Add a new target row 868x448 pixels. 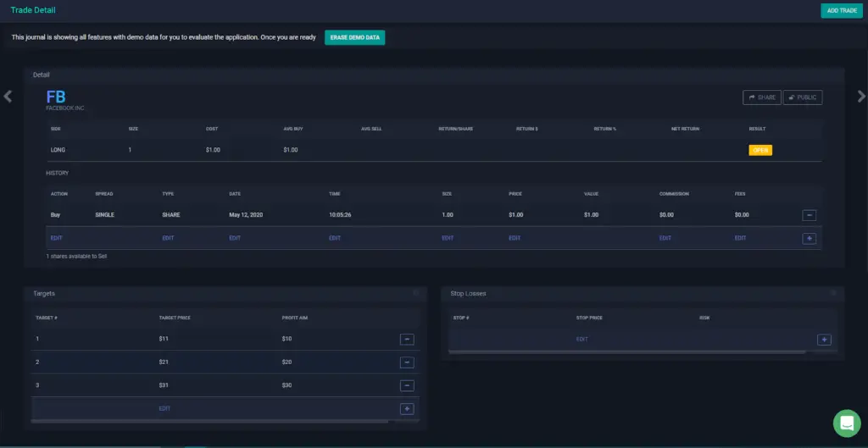[407, 408]
